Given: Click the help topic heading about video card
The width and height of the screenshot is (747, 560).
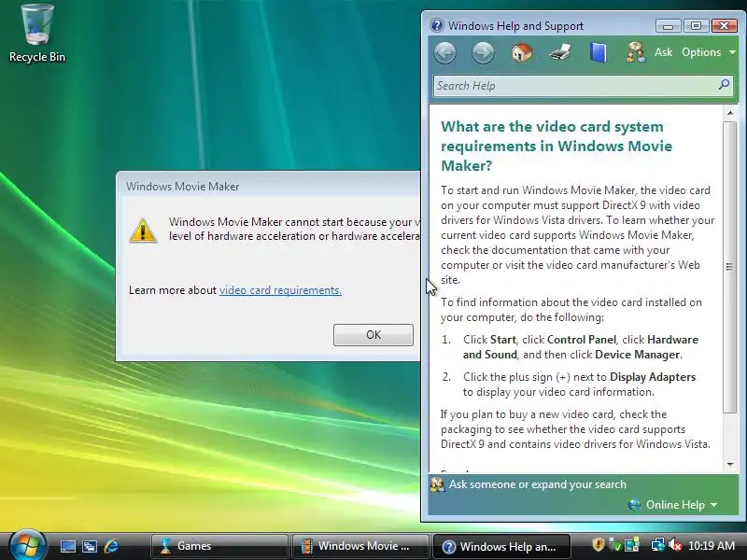Looking at the screenshot, I should coord(557,147).
